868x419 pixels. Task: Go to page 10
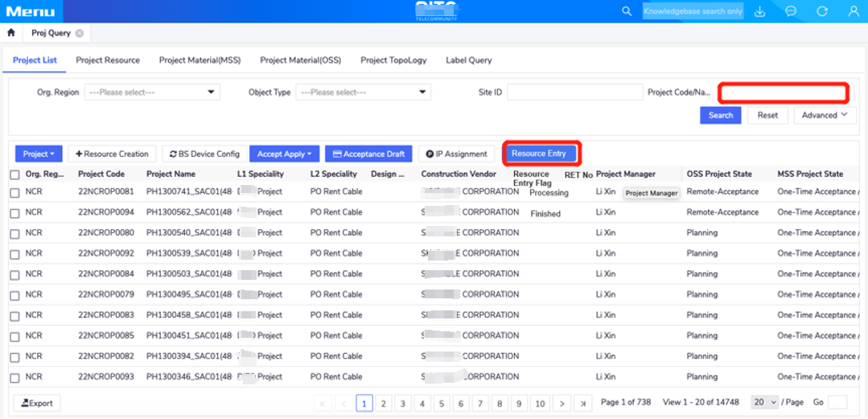[541, 404]
